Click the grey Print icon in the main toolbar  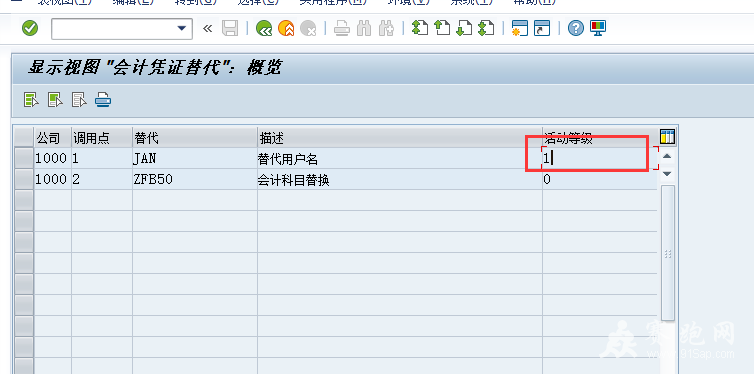[x=342, y=29]
